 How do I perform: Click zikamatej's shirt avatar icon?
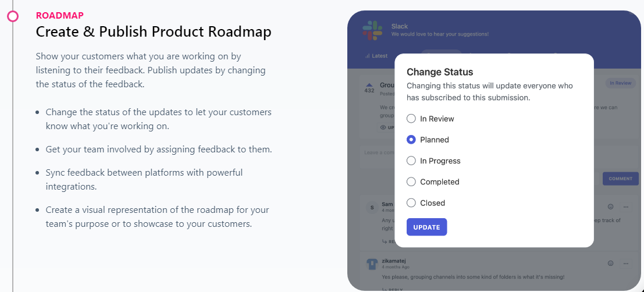(372, 265)
